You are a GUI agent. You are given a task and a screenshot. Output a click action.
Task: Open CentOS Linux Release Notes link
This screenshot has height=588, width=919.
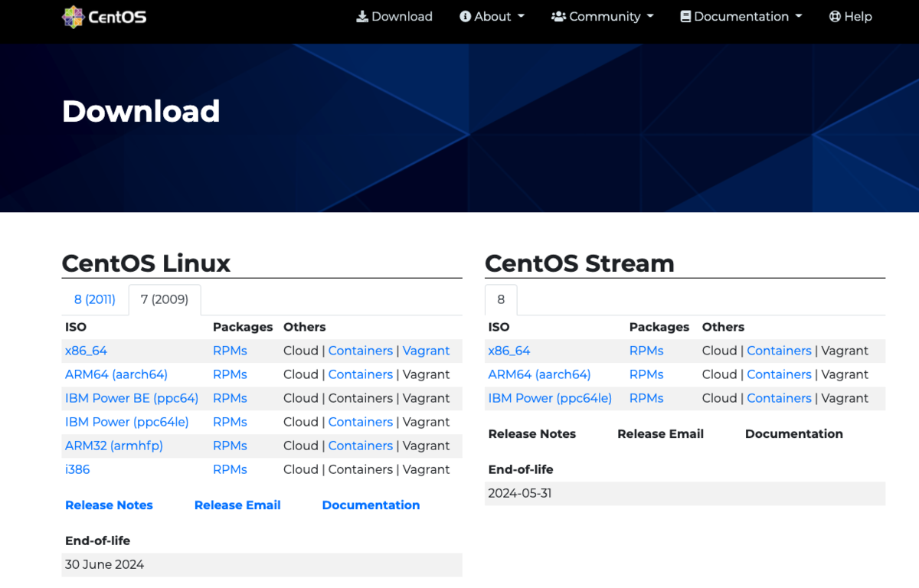click(x=109, y=505)
